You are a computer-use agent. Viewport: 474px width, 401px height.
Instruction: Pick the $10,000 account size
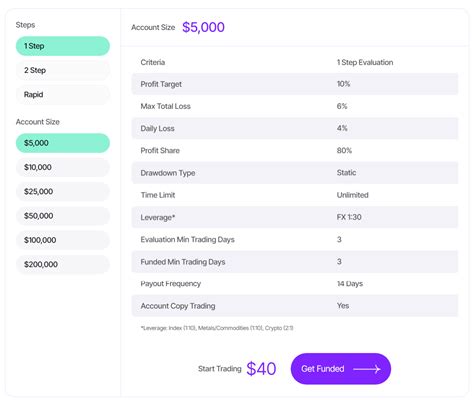coord(63,167)
